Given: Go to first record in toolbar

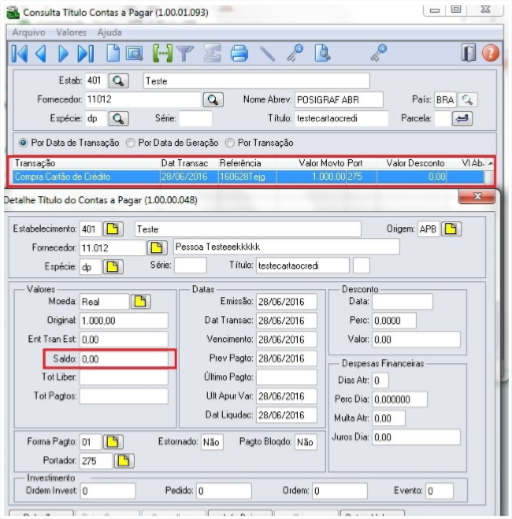Looking at the screenshot, I should [x=20, y=53].
